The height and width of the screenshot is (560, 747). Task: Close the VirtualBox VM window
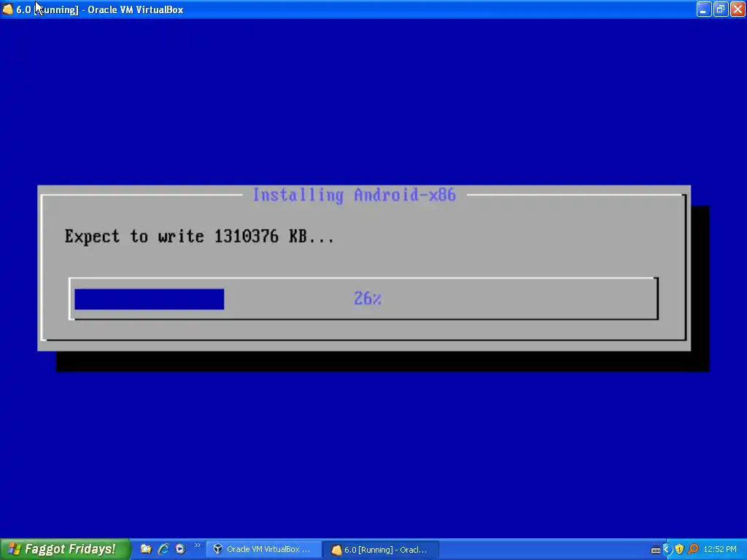coord(737,9)
